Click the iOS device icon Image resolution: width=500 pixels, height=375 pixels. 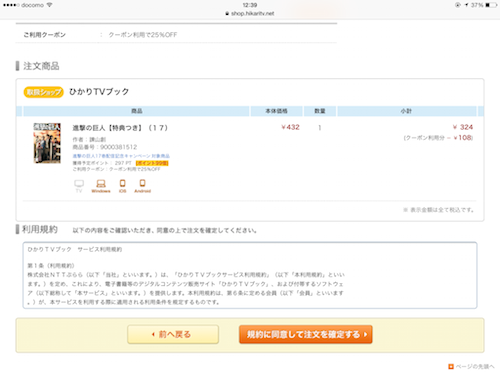122,186
